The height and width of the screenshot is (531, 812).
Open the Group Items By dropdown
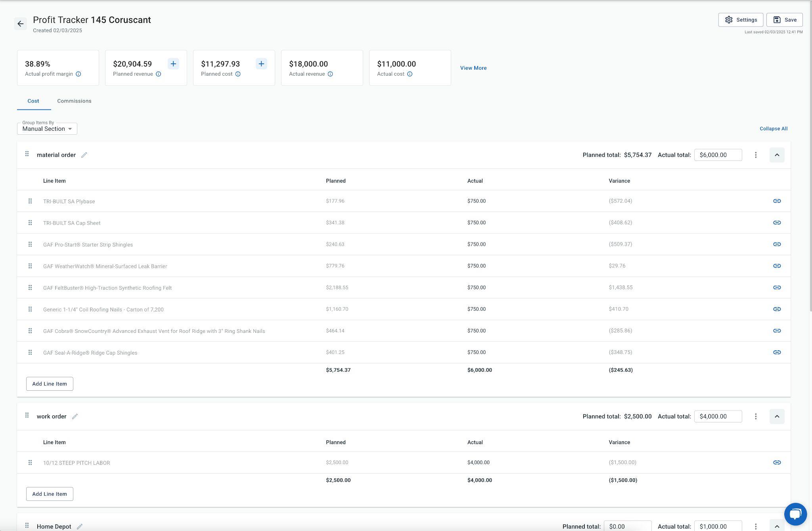[x=47, y=129]
